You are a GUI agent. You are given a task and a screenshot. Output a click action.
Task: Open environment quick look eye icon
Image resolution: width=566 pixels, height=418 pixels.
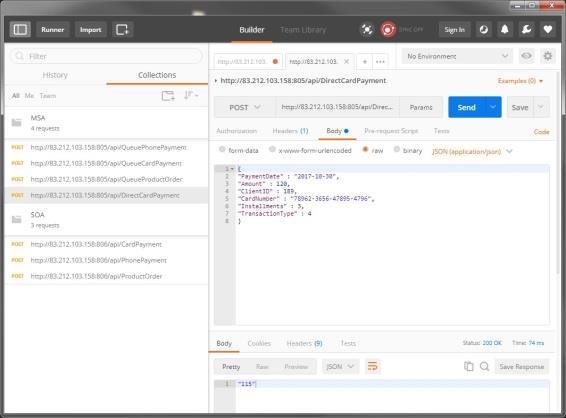tap(527, 56)
